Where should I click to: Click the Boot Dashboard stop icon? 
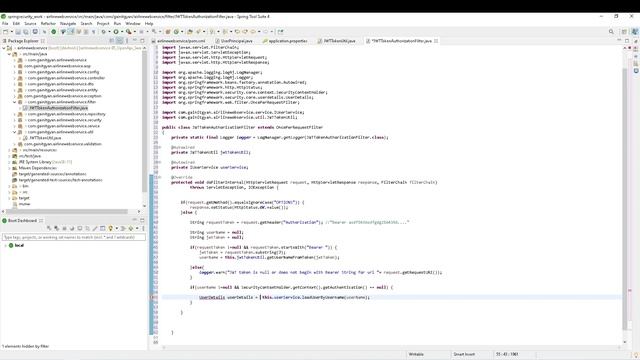tap(64, 228)
